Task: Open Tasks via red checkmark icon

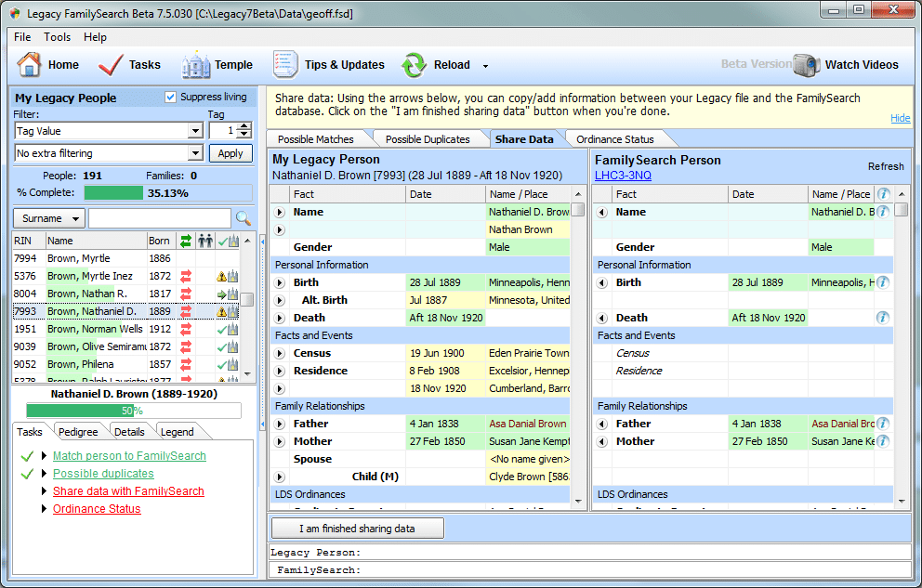Action: 111,65
